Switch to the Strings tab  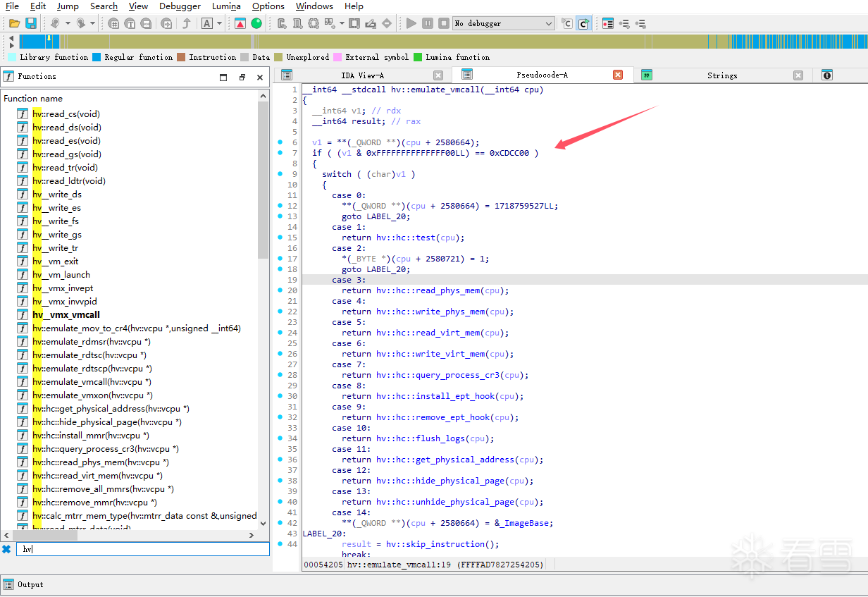tap(721, 75)
